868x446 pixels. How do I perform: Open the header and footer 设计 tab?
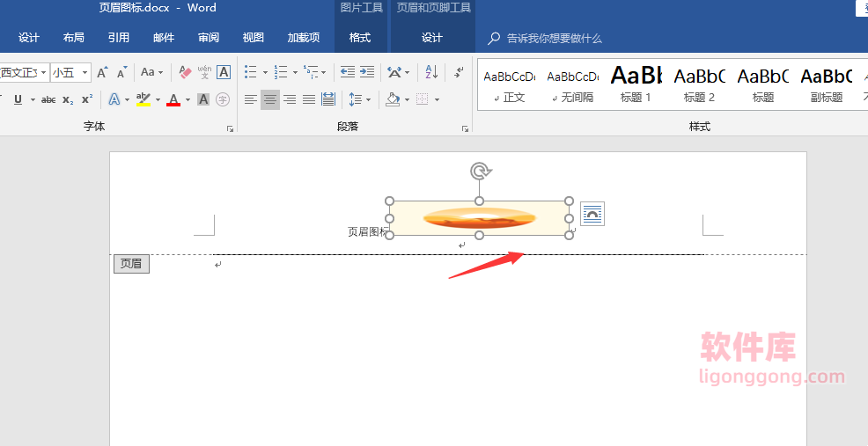[x=431, y=38]
